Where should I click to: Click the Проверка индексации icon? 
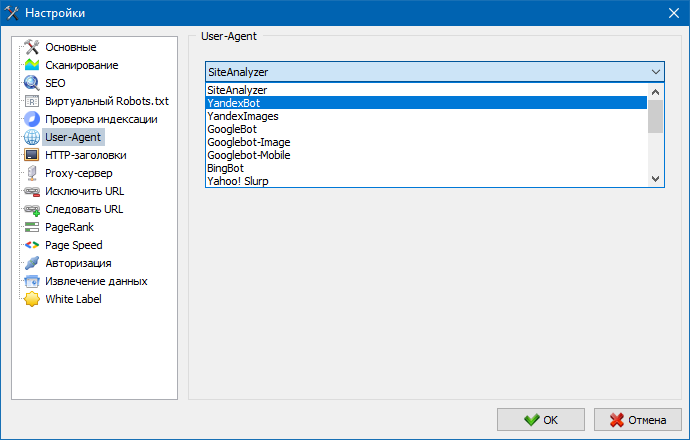point(32,119)
